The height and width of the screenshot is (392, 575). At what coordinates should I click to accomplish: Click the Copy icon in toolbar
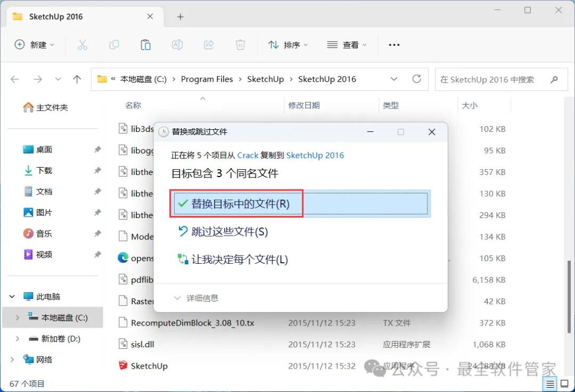tap(114, 45)
